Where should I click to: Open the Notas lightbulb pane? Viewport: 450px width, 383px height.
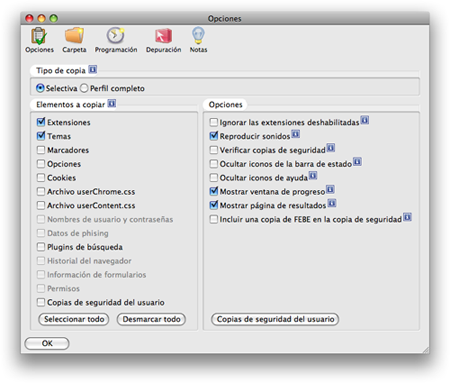tap(198, 40)
